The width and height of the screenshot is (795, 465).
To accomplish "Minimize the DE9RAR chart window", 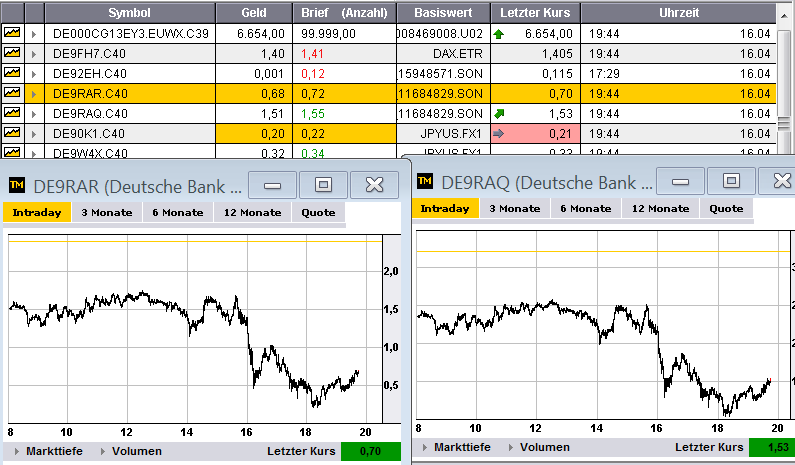I will (x=272, y=185).
